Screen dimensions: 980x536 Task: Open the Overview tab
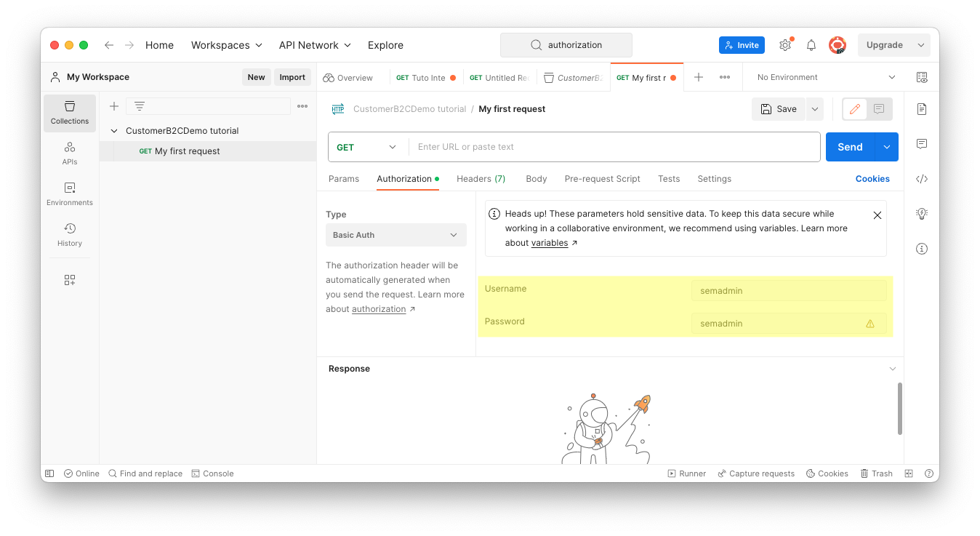pos(348,78)
